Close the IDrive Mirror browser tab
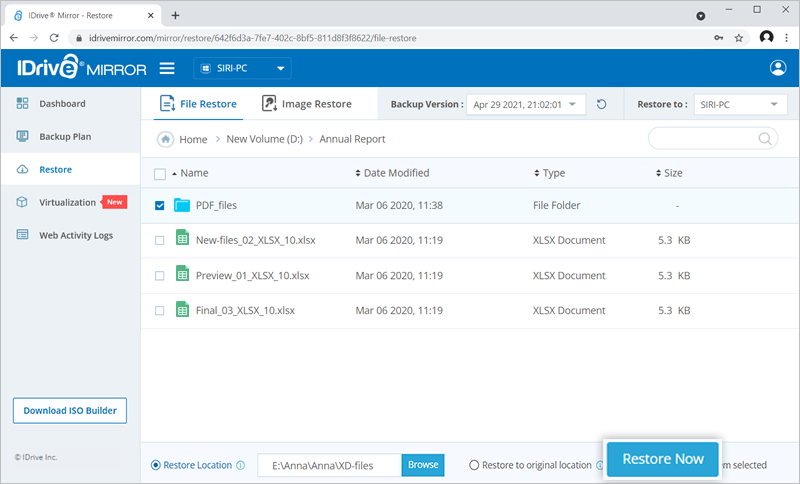 click(151, 15)
